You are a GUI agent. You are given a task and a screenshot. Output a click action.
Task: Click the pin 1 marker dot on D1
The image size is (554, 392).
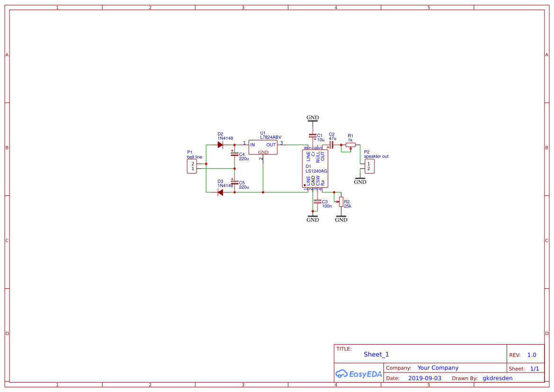(305, 185)
